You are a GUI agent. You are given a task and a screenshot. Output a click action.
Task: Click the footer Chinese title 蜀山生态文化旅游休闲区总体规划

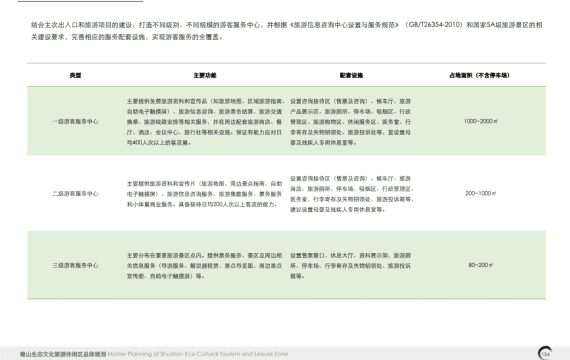pyautogui.click(x=63, y=354)
